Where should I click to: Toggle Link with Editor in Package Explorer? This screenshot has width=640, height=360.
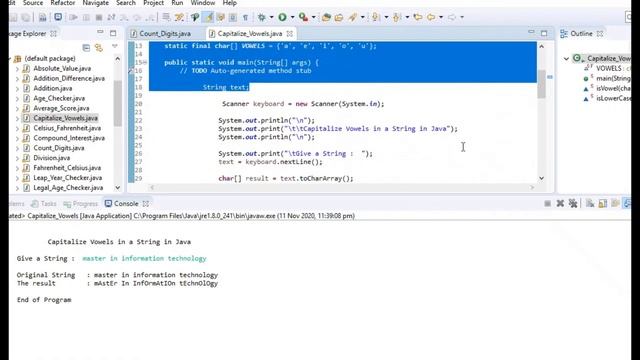(99, 48)
